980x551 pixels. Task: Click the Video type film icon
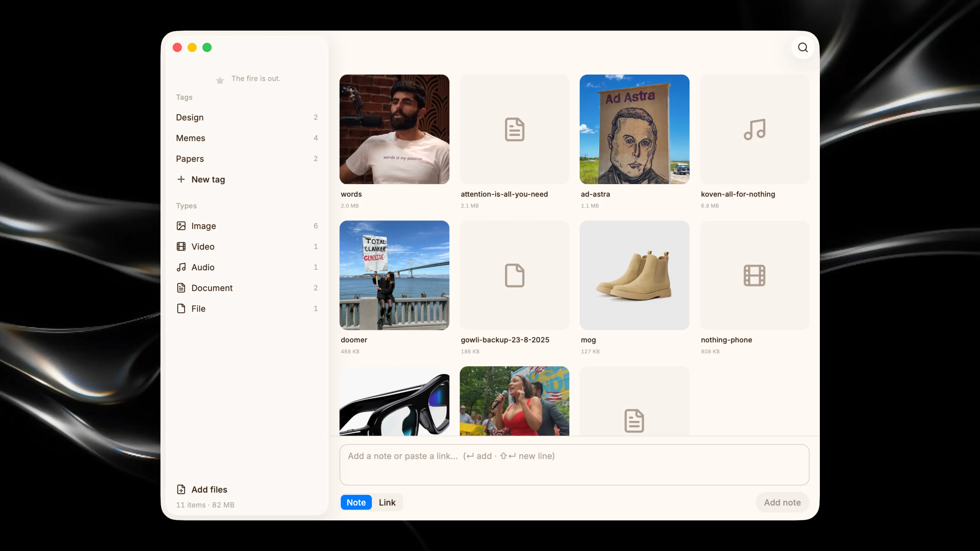tap(181, 246)
